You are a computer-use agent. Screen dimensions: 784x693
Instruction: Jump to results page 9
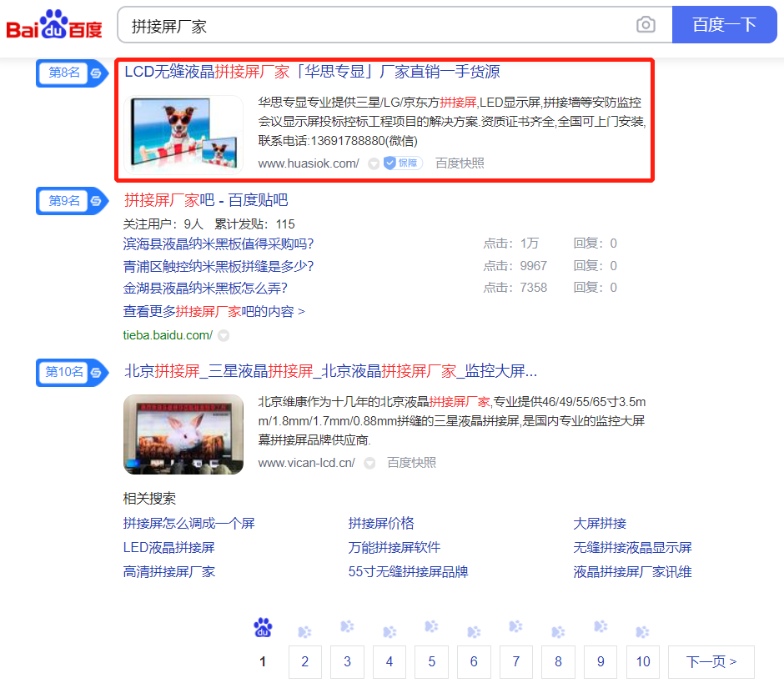601,662
